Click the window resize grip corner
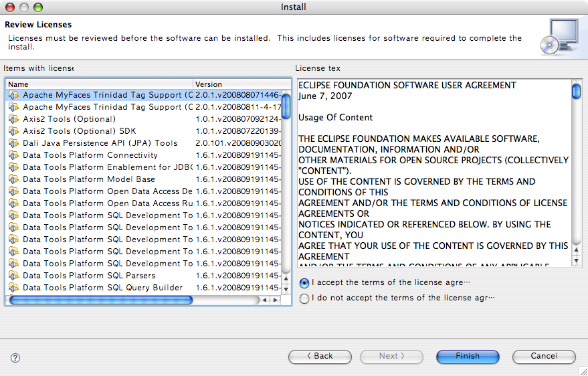The height and width of the screenshot is (376, 588). (583, 371)
